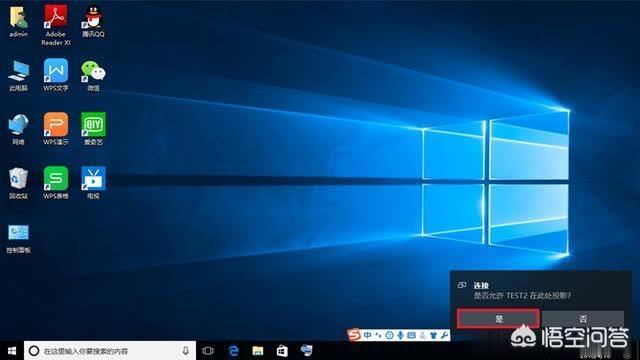Select the WPS文字 Writer desktop icon

[56, 75]
